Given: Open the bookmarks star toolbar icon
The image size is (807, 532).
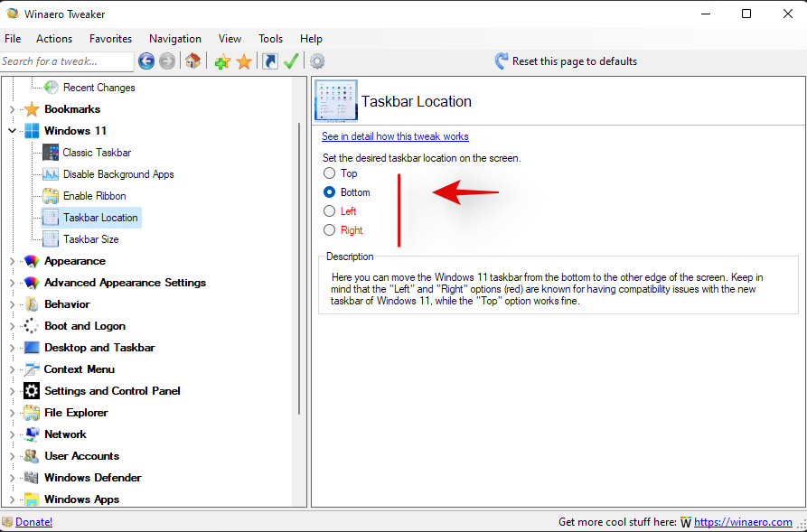Looking at the screenshot, I should (244, 61).
